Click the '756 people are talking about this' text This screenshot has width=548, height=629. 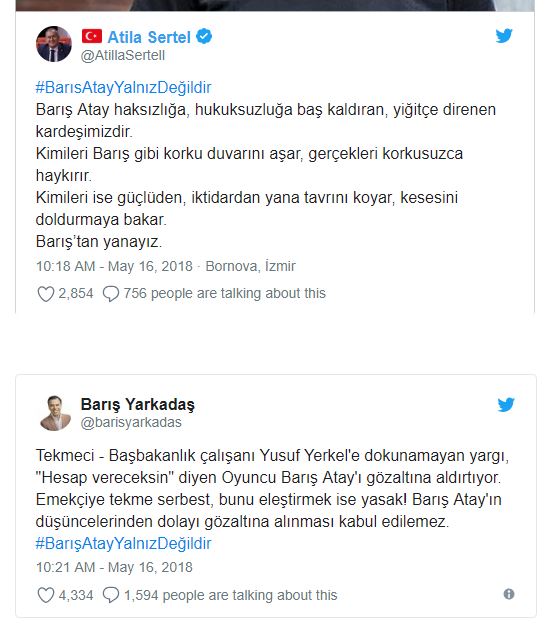[225, 294]
